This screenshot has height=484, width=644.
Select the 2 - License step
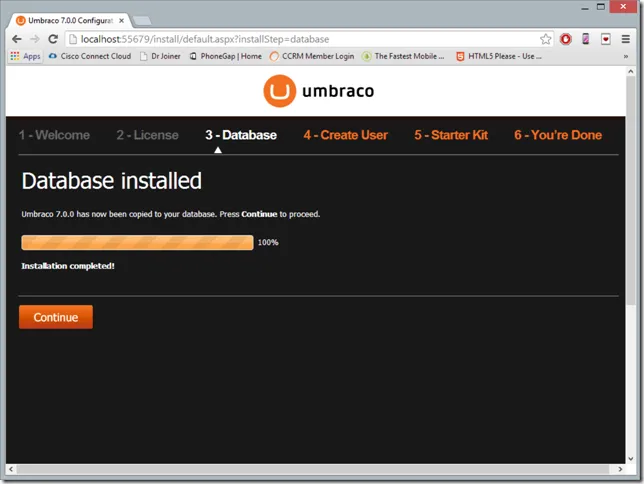(147, 135)
